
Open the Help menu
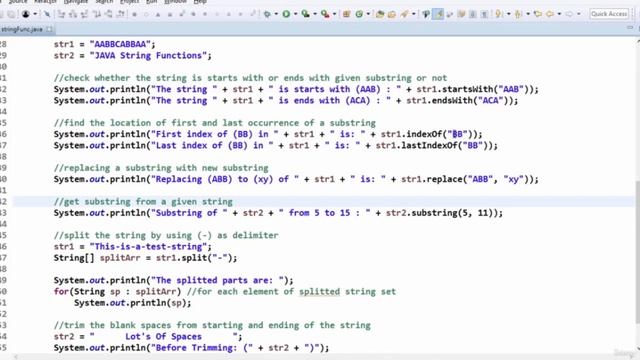coord(200,2)
